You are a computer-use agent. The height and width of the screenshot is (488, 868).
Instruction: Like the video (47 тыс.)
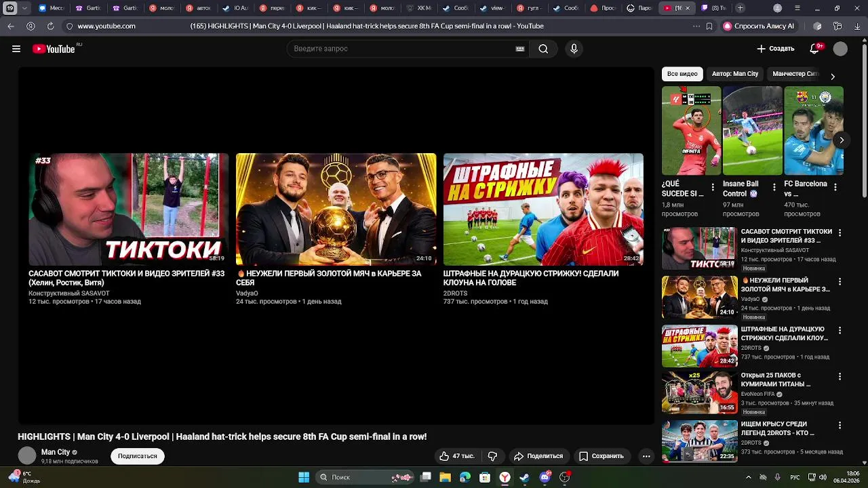(x=456, y=456)
